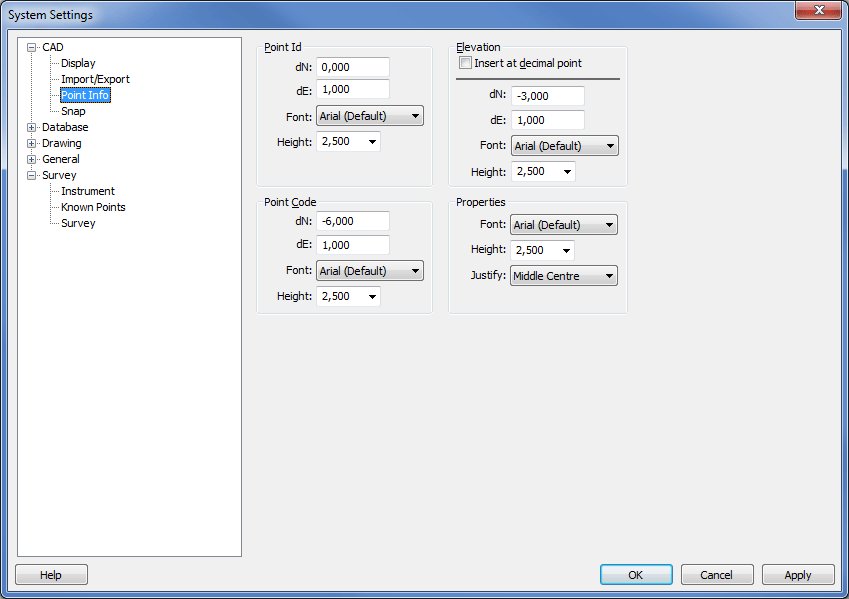Open the Instrument settings page
This screenshot has height=599, width=849.
point(88,191)
